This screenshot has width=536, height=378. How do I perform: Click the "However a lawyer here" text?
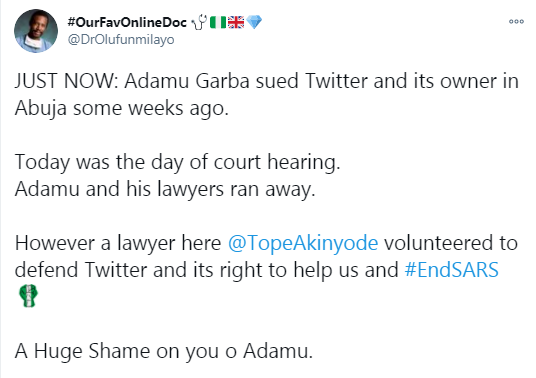(x=118, y=243)
